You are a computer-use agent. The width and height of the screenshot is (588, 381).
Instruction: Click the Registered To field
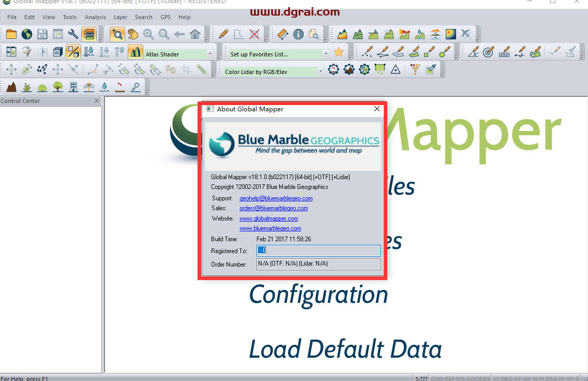pos(319,251)
